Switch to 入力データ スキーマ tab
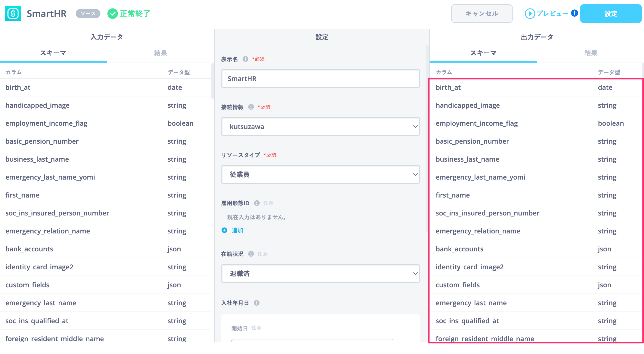The image size is (644, 354). click(x=53, y=53)
